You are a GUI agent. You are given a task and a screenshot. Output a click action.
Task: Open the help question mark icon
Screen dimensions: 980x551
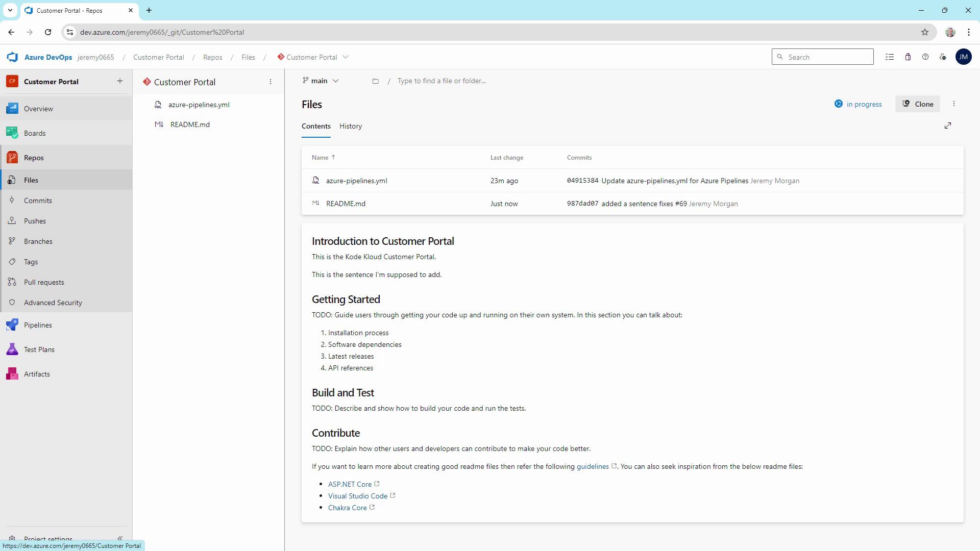[x=925, y=57]
